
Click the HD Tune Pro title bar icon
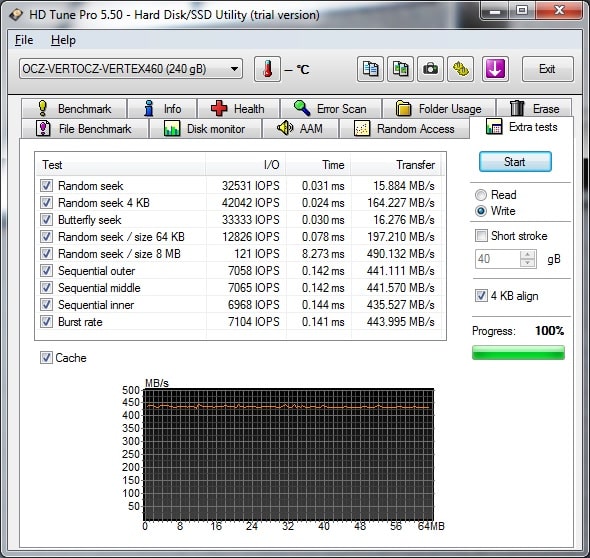coord(16,15)
